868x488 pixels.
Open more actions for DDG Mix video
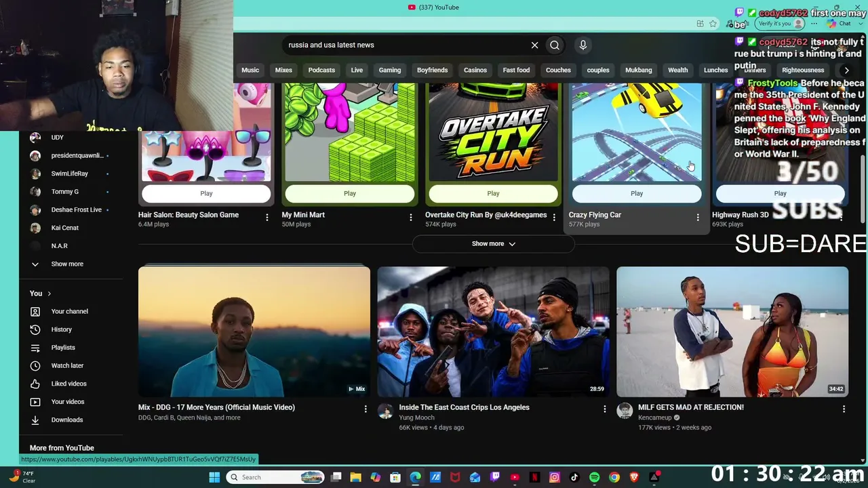366,409
